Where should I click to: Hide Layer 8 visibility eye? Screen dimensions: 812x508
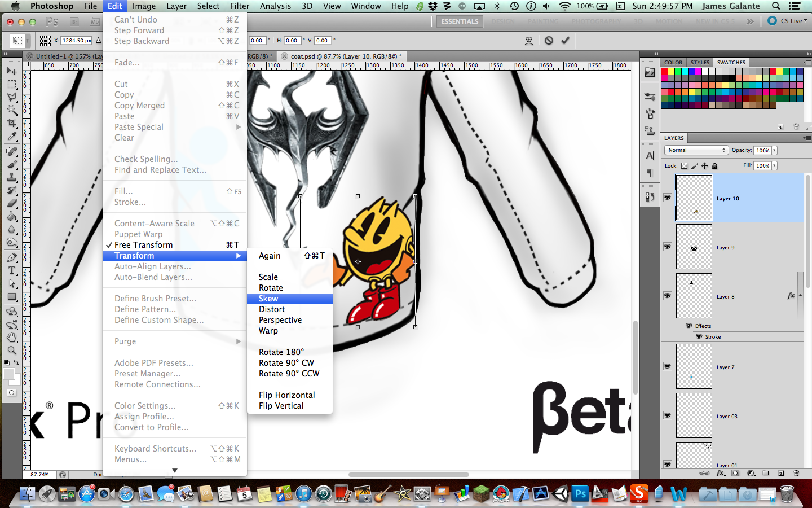[667, 296]
